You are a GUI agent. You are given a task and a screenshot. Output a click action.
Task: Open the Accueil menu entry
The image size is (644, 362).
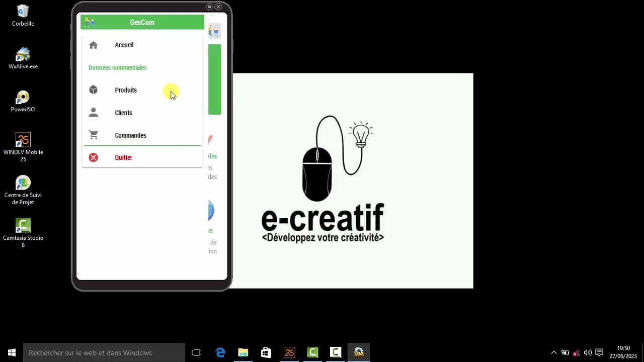point(142,45)
